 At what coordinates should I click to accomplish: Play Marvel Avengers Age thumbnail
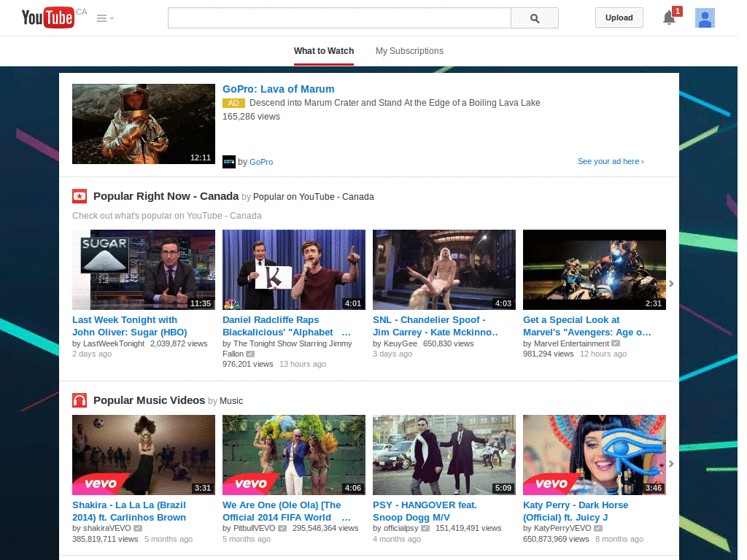[595, 270]
